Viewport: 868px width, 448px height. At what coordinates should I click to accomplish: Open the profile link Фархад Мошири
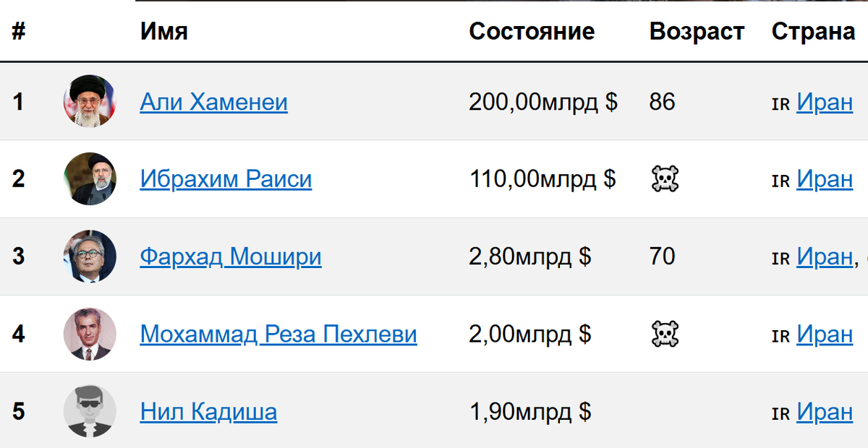[x=230, y=257]
